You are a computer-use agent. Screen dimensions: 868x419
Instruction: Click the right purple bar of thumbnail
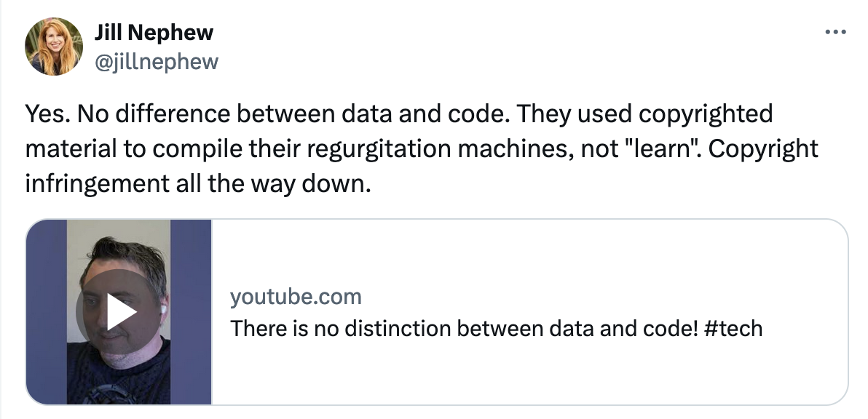(x=191, y=312)
